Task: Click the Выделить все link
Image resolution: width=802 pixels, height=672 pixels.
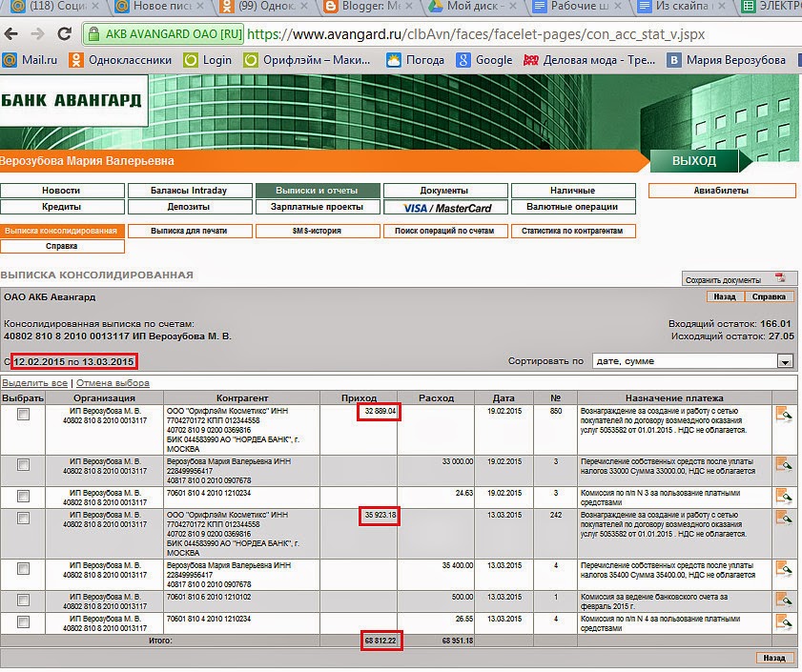Action: point(34,382)
